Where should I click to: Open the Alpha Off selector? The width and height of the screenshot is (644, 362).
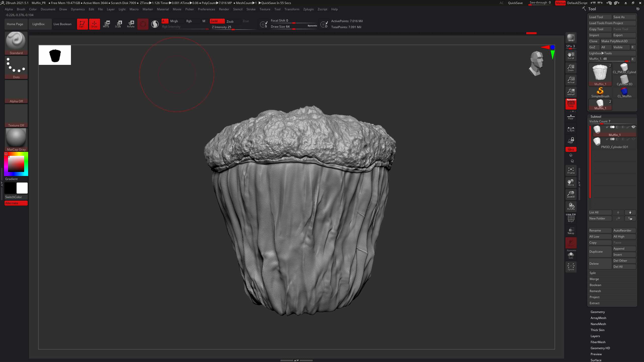[16, 91]
